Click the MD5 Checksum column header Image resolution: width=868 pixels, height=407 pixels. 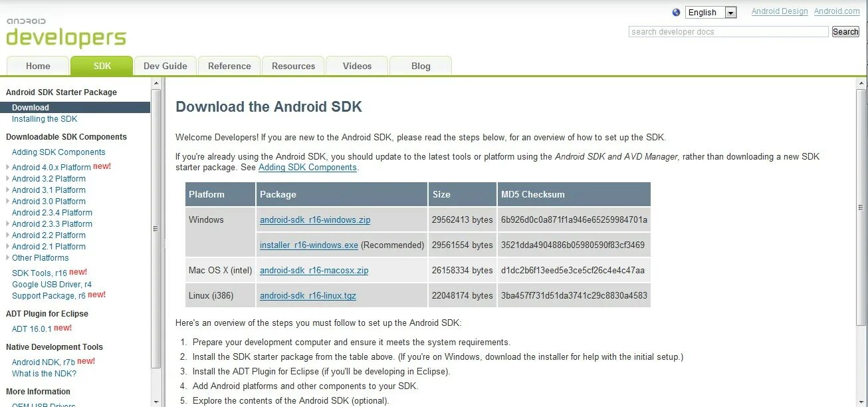pos(574,195)
